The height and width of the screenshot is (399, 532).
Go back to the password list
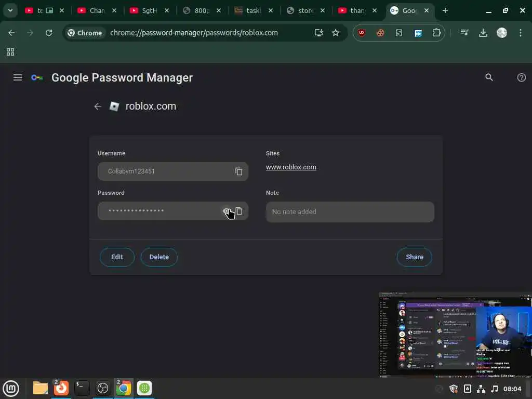click(x=98, y=107)
